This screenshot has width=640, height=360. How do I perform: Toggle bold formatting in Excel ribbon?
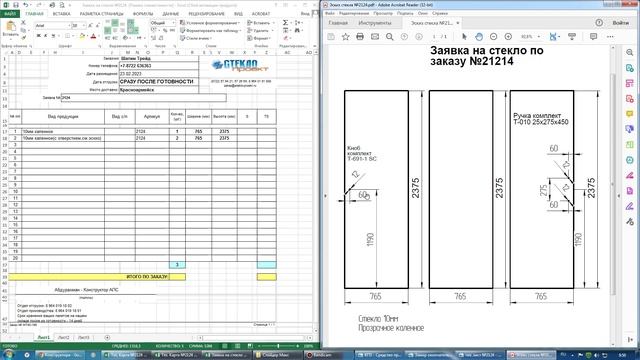click(x=38, y=36)
